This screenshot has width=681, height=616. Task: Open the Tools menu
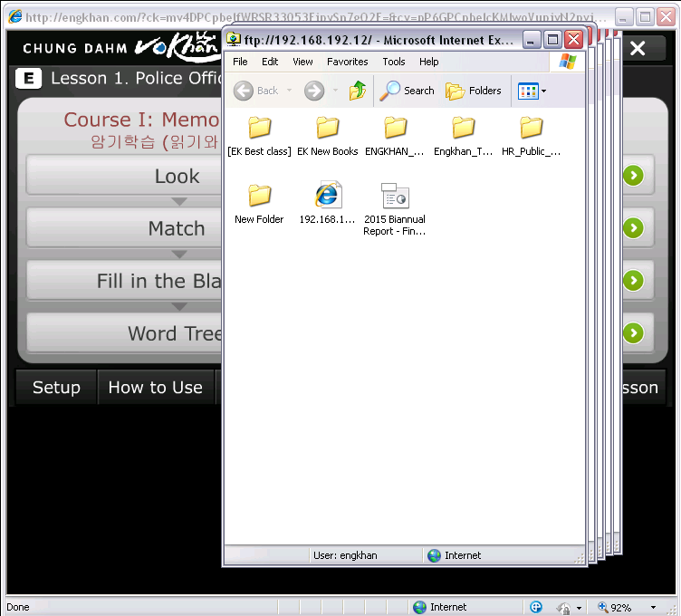coord(394,62)
